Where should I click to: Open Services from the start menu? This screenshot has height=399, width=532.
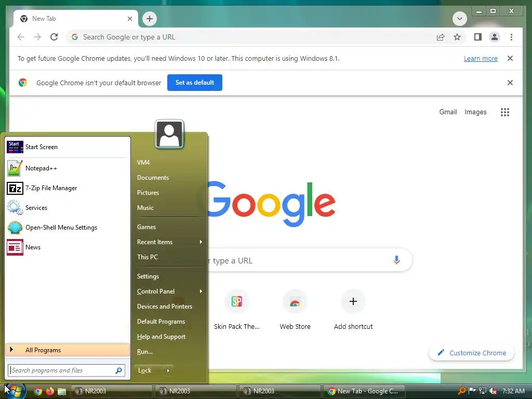click(67, 208)
